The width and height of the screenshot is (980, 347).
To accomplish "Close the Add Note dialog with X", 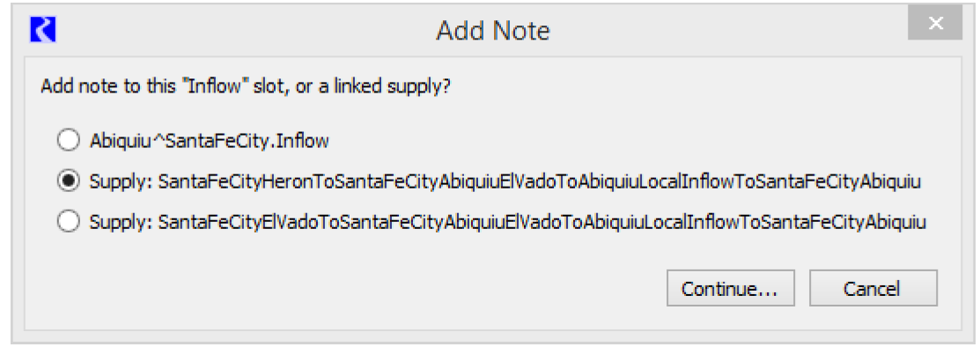I will (935, 25).
